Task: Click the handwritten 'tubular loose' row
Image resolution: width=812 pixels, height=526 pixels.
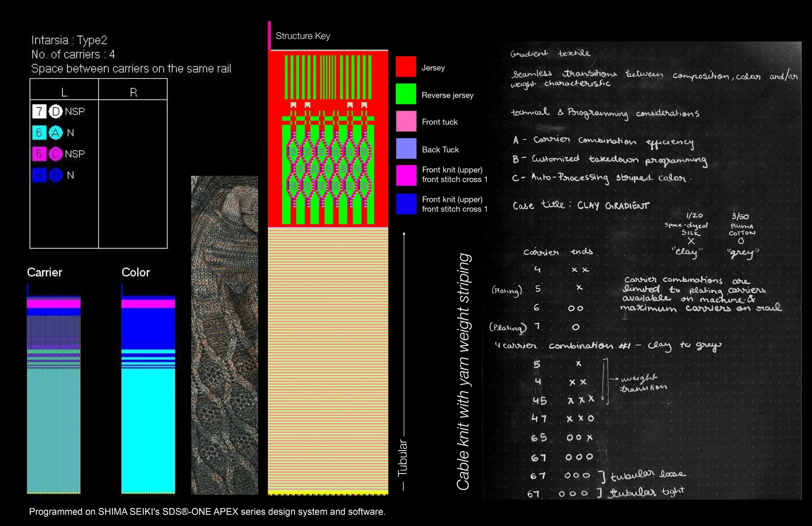Action: [x=608, y=475]
